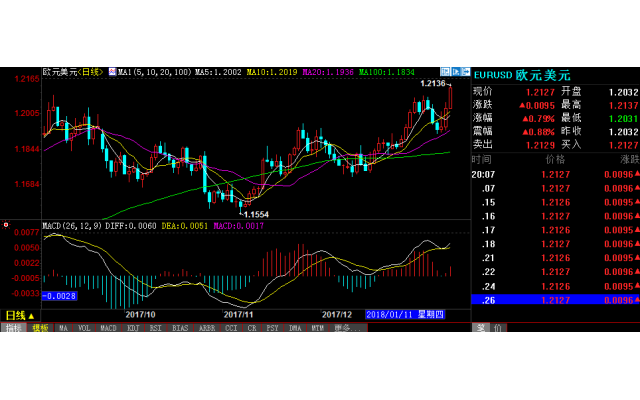
Task: Choose the CCI indicator
Action: pyautogui.click(x=231, y=328)
